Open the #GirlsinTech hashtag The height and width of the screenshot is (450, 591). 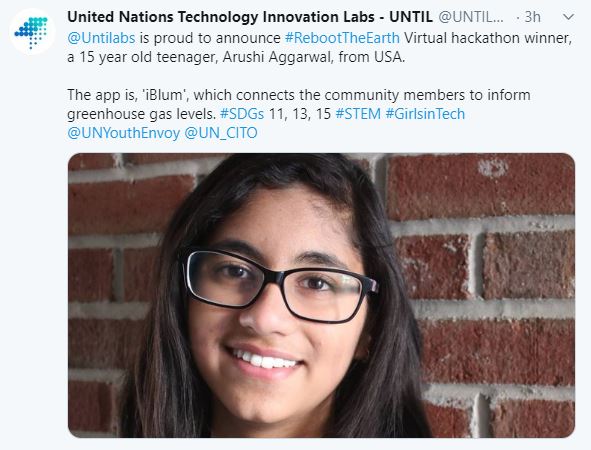[425, 114]
